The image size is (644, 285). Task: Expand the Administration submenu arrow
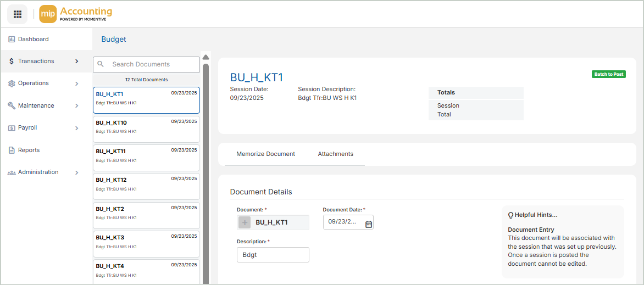tap(77, 172)
